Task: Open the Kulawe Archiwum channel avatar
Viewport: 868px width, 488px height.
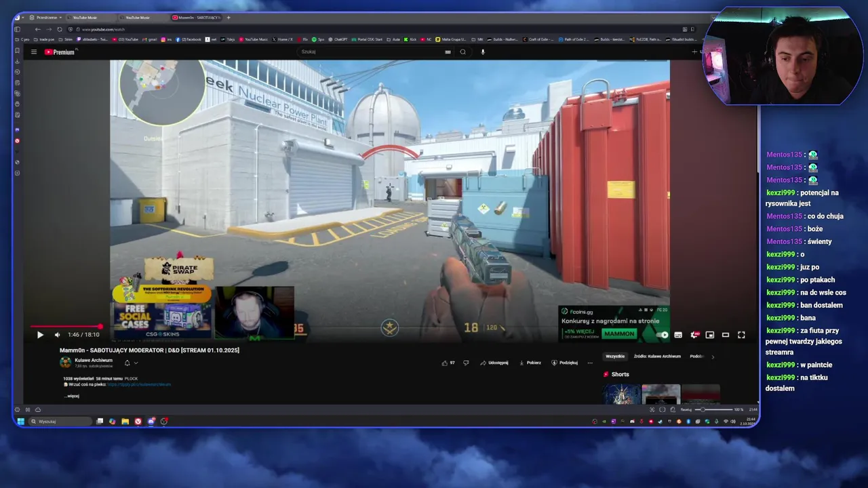Action: [66, 363]
